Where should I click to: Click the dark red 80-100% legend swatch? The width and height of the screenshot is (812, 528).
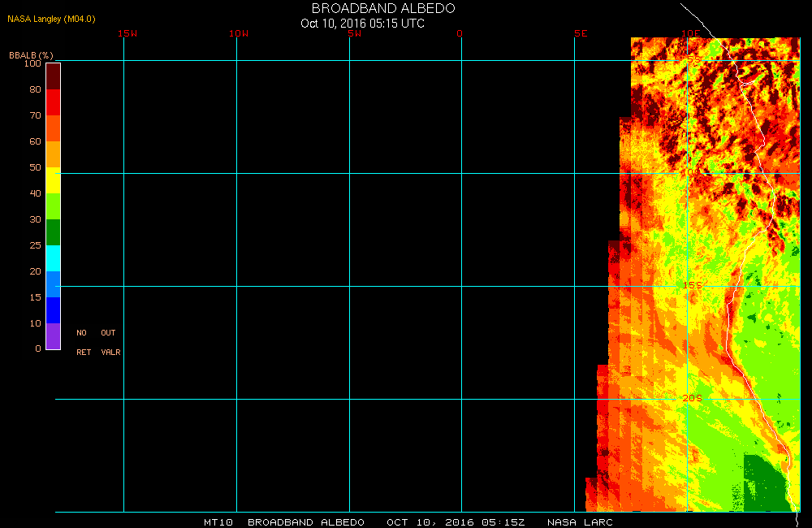coord(53,76)
